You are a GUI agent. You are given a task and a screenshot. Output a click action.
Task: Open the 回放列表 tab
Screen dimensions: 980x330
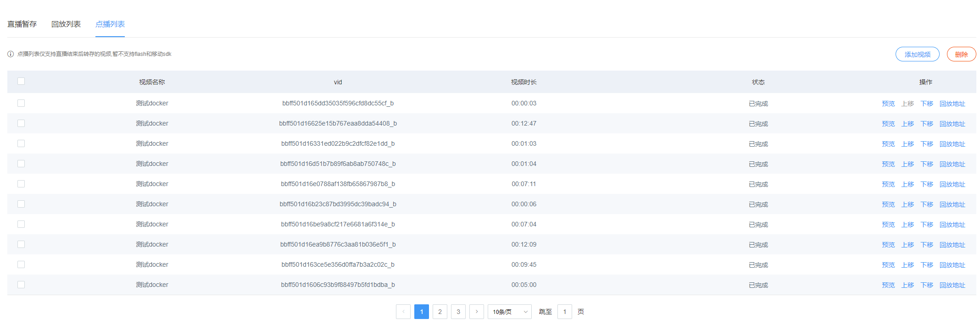(66, 24)
